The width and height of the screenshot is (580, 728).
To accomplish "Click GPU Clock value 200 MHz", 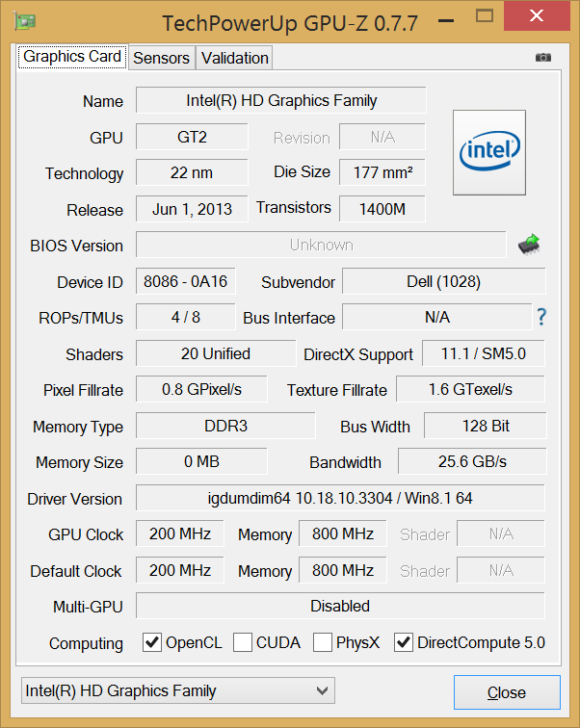I will pos(180,533).
